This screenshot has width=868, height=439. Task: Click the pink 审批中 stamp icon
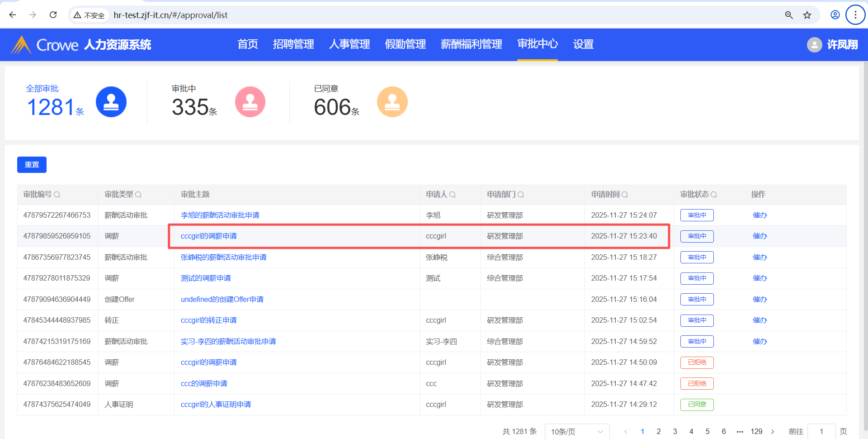250,102
